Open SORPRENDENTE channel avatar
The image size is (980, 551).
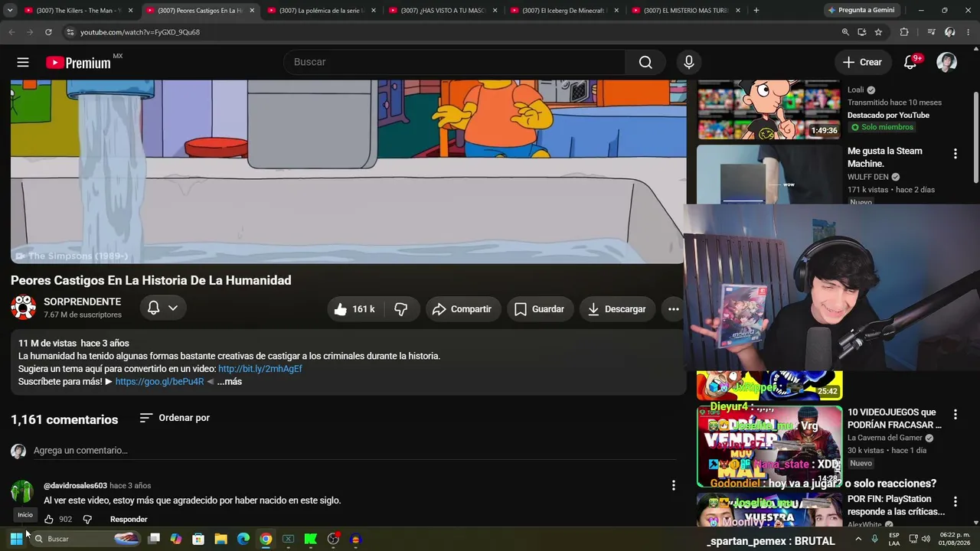tap(23, 308)
